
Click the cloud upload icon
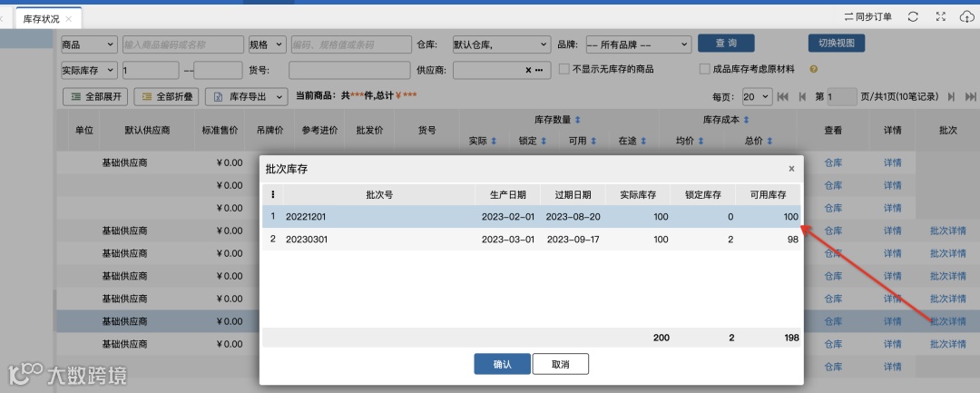[x=966, y=17]
